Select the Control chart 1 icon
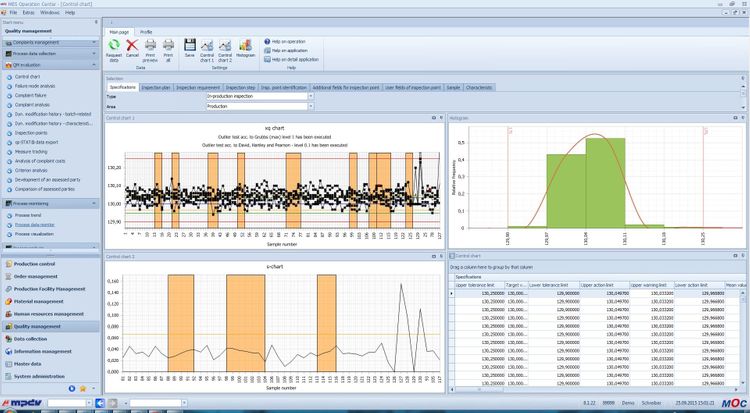750x413 pixels. coord(207,45)
